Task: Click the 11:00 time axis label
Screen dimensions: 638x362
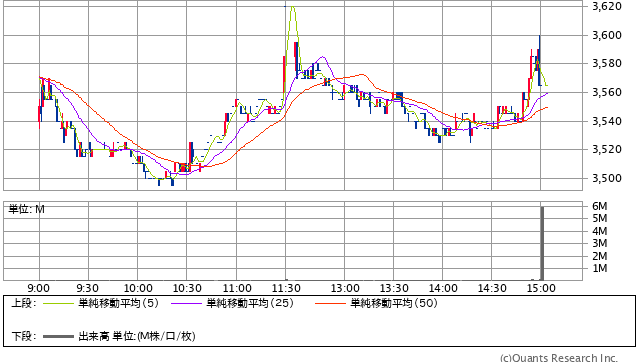Action: pyautogui.click(x=237, y=288)
